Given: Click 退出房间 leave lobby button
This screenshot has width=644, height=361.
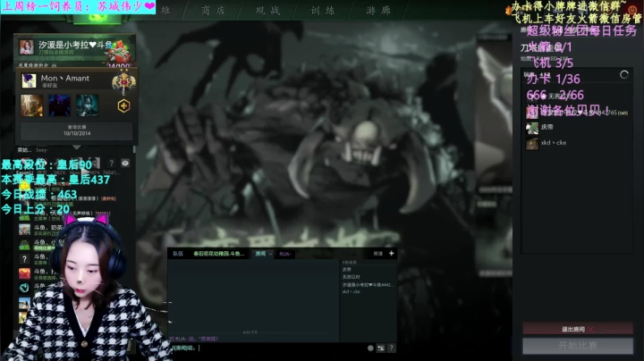Looking at the screenshot, I should click(x=578, y=329).
